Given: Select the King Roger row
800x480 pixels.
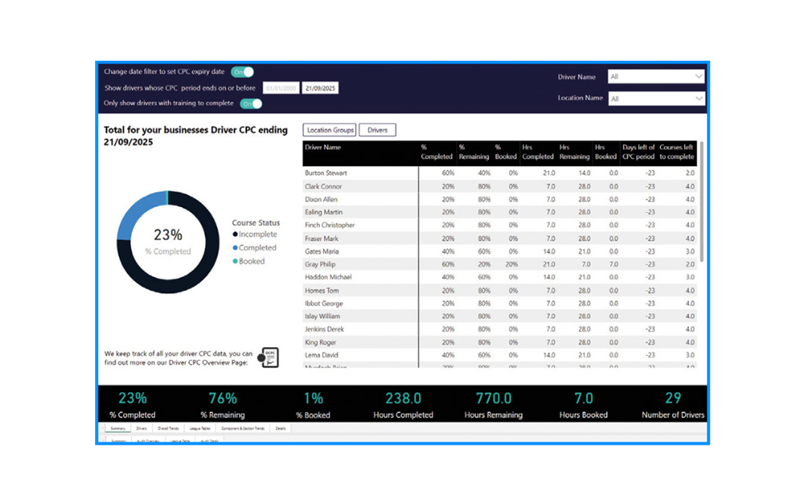Looking at the screenshot, I should (500, 342).
